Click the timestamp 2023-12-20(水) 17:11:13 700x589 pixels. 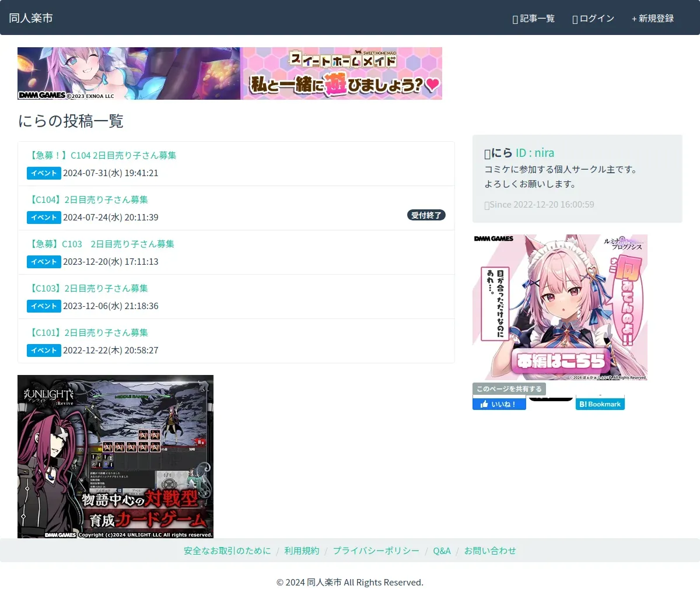point(111,262)
